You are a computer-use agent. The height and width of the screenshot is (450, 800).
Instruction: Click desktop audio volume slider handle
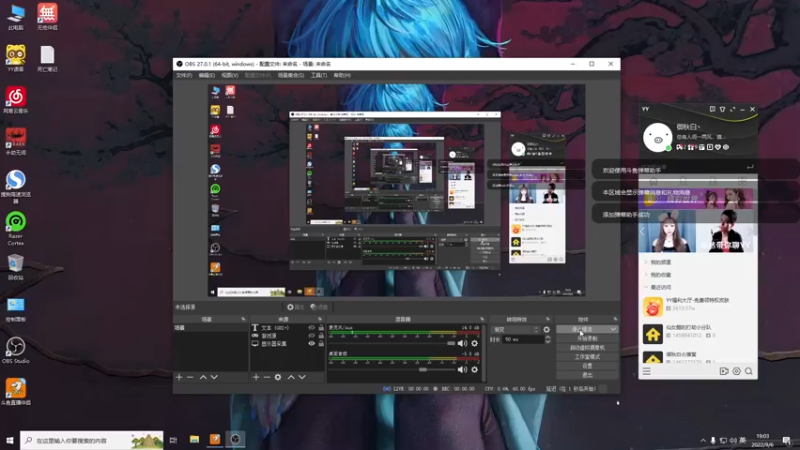[423, 369]
